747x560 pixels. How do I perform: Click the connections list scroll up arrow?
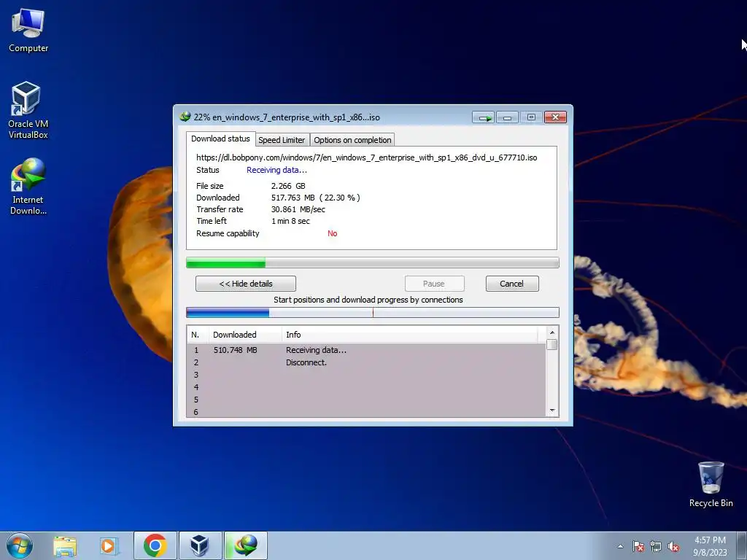552,332
